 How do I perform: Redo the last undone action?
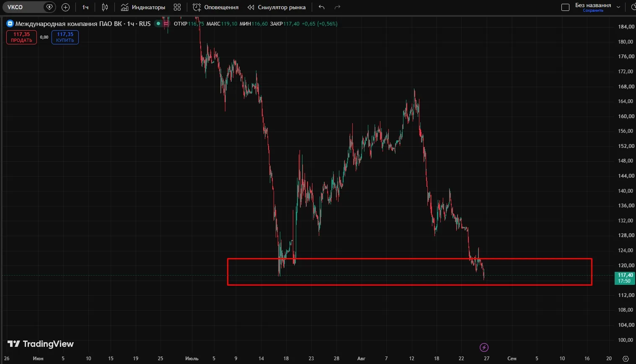pyautogui.click(x=338, y=7)
